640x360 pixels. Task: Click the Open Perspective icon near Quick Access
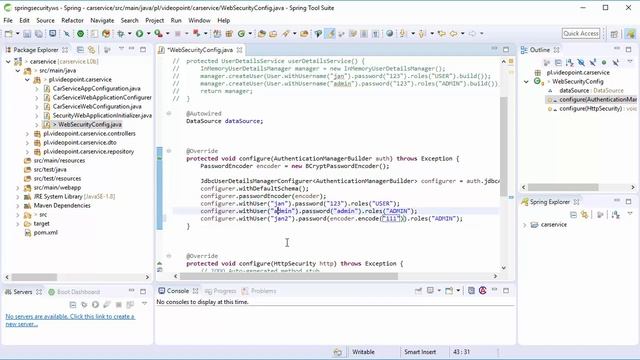pyautogui.click(x=614, y=34)
